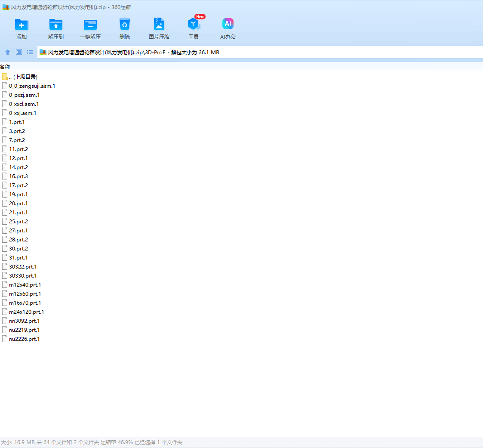The image size is (483, 448).
Task: Select file 14.prt.2
Action: point(18,167)
